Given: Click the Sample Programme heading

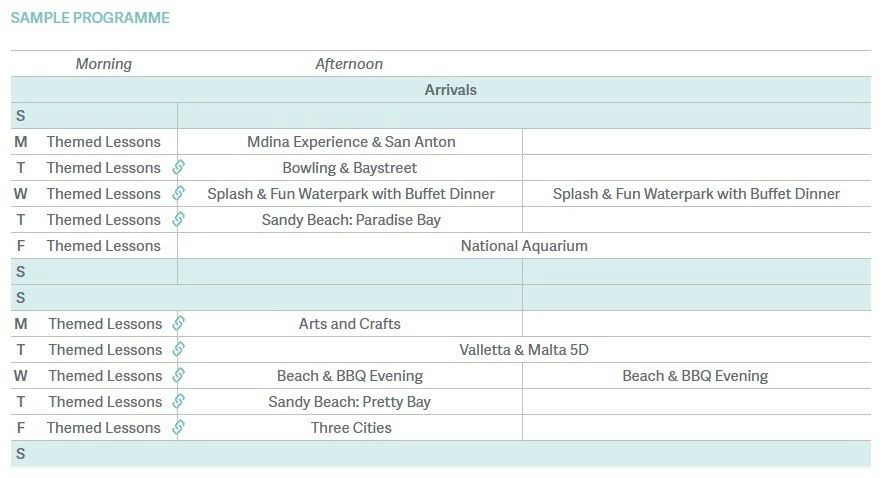Looking at the screenshot, I should [90, 18].
